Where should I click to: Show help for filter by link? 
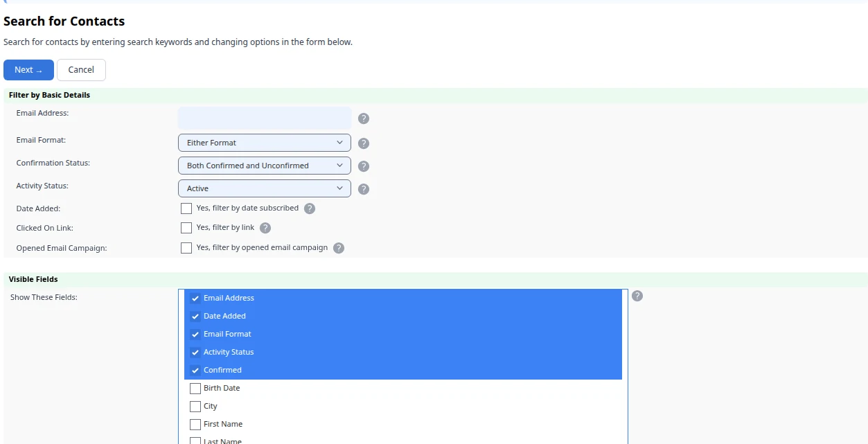tap(265, 228)
